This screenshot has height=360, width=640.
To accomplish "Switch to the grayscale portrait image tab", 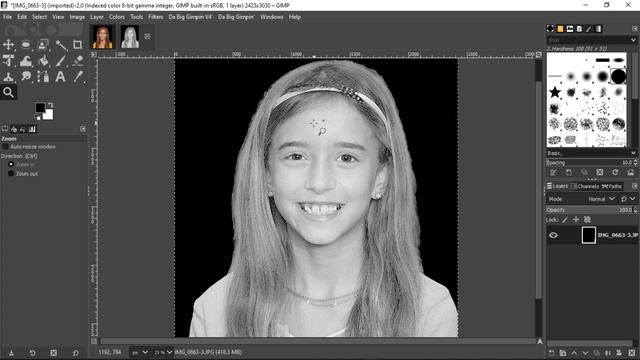I will coord(130,37).
